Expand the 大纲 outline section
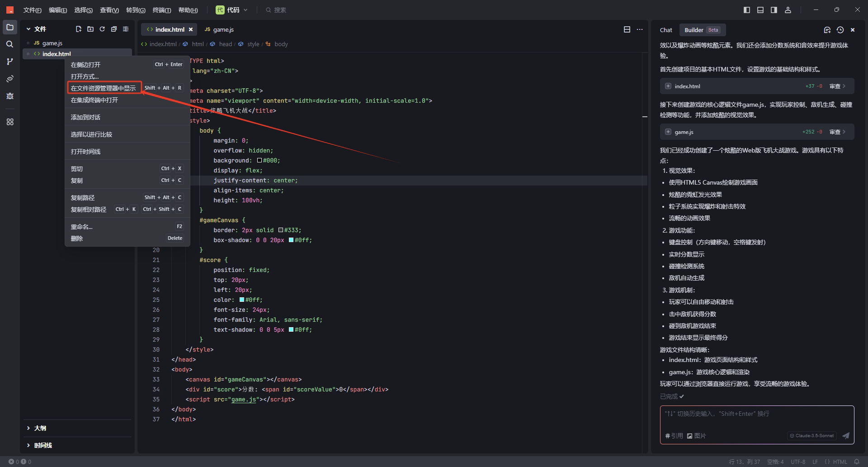The image size is (868, 467). pos(40,428)
